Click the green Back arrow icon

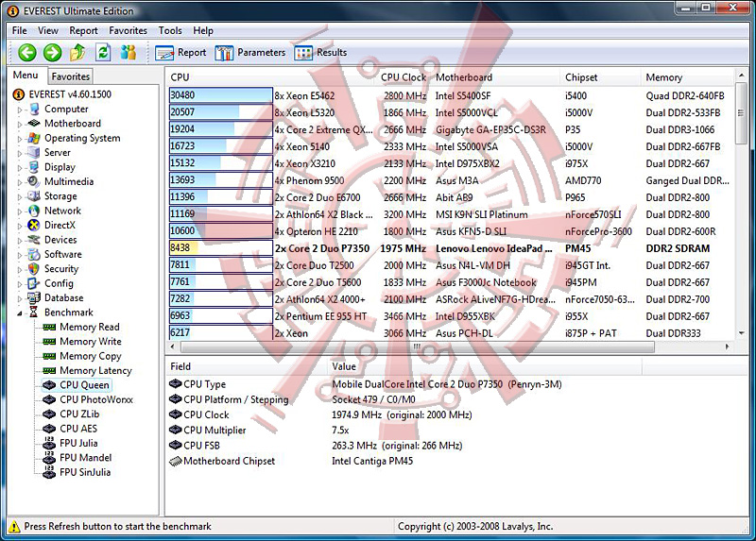pos(27,52)
